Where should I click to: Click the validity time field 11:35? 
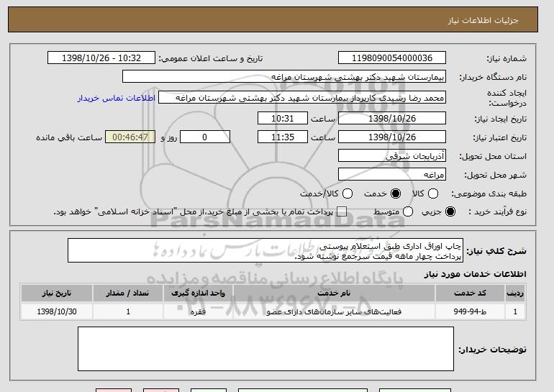283,137
